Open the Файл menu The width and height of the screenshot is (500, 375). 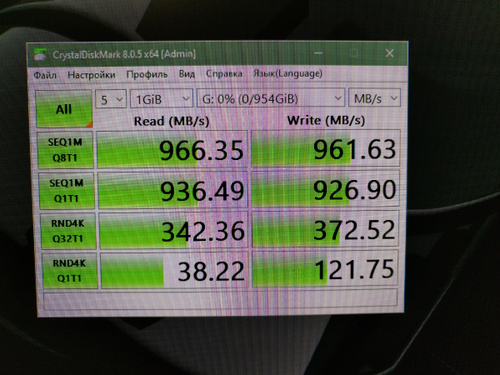pyautogui.click(x=45, y=75)
